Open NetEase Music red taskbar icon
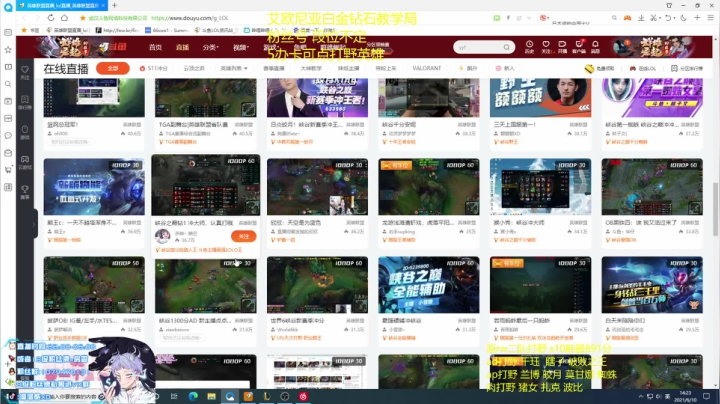Image resolution: width=720 pixels, height=404 pixels. pos(303,396)
